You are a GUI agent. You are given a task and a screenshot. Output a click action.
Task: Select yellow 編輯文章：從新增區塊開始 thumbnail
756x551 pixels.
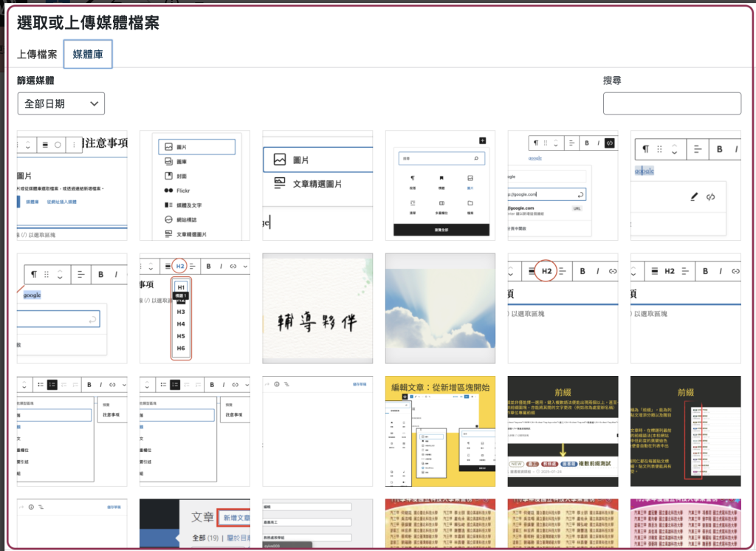(440, 431)
